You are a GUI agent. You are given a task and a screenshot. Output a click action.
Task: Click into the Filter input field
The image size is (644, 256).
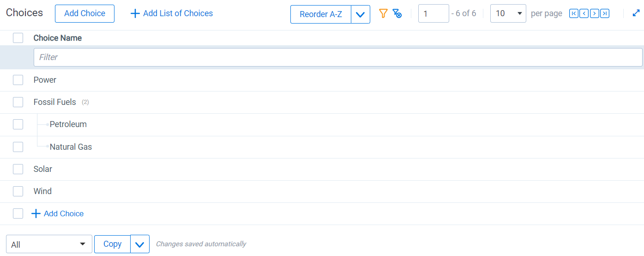point(338,57)
